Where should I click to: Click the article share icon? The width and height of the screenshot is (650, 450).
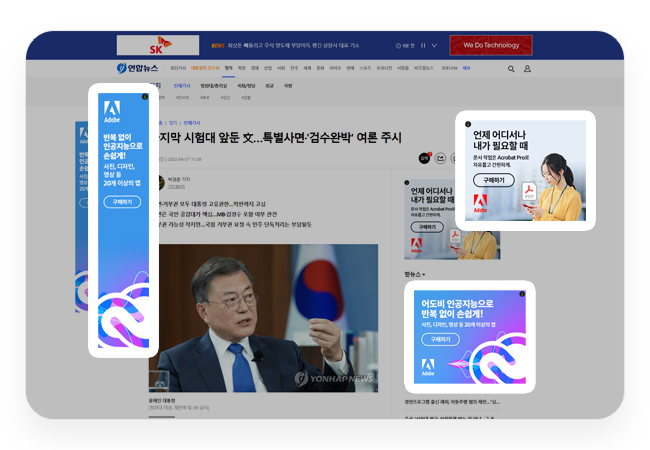coord(440,158)
